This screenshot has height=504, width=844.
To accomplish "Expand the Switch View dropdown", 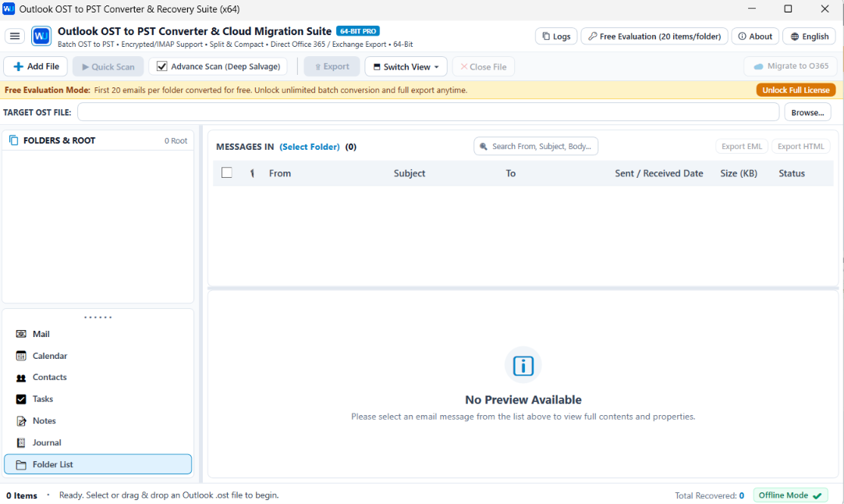I will pyautogui.click(x=406, y=67).
